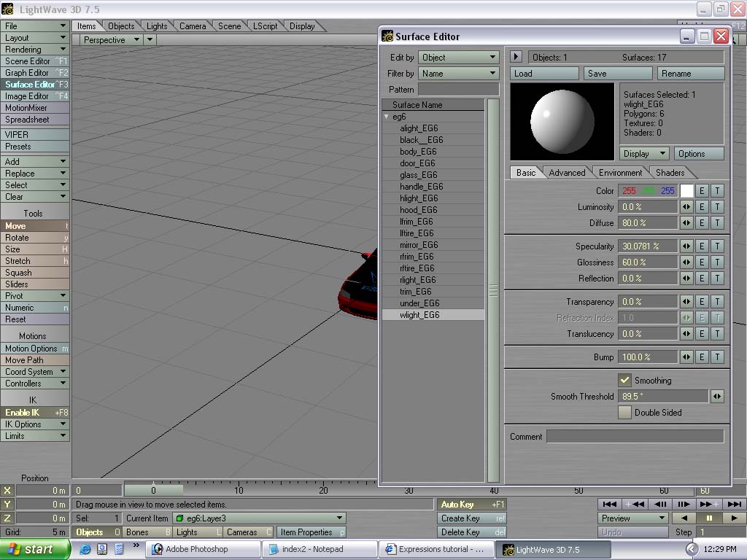Viewport: 747px width, 560px height.
Task: Open the Perspective view dropdown
Action: click(111, 39)
